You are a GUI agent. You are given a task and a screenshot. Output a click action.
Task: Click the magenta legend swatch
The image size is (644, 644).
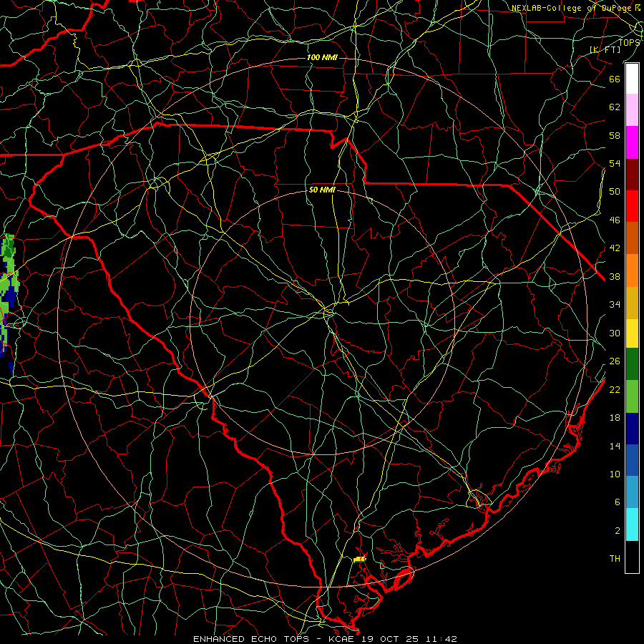point(632,142)
